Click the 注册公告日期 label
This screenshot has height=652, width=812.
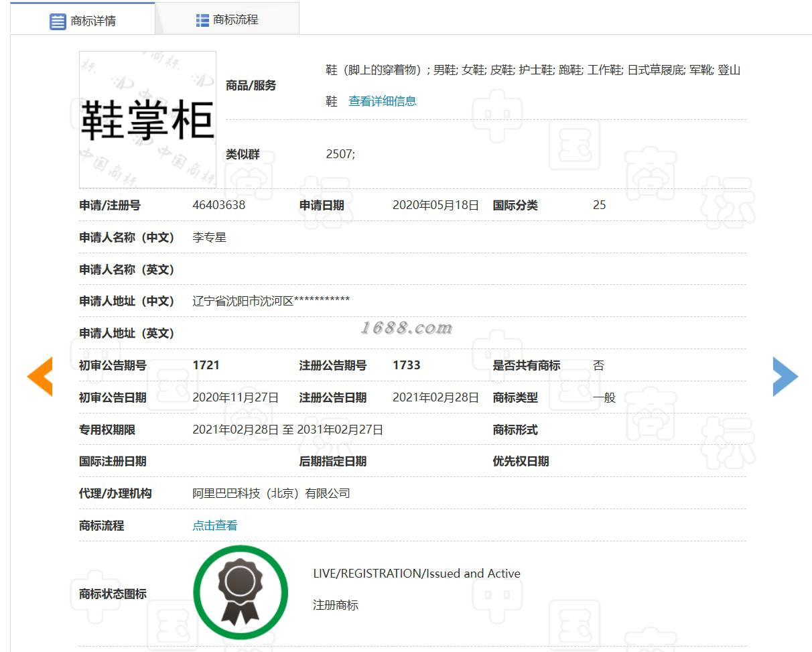(333, 397)
